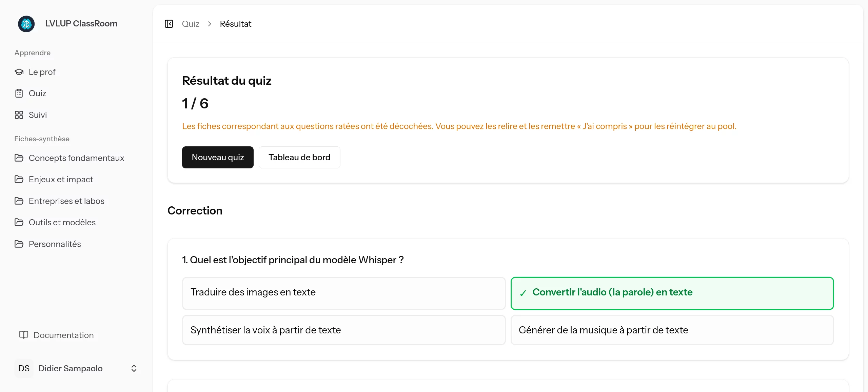Collapse the sidebar with the panel icon

point(169,24)
